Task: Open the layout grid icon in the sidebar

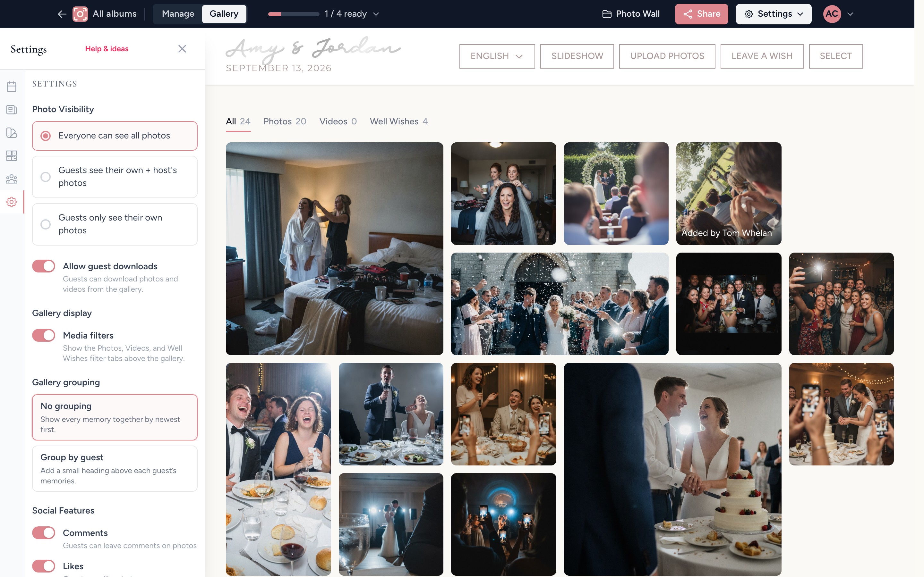Action: point(12,156)
